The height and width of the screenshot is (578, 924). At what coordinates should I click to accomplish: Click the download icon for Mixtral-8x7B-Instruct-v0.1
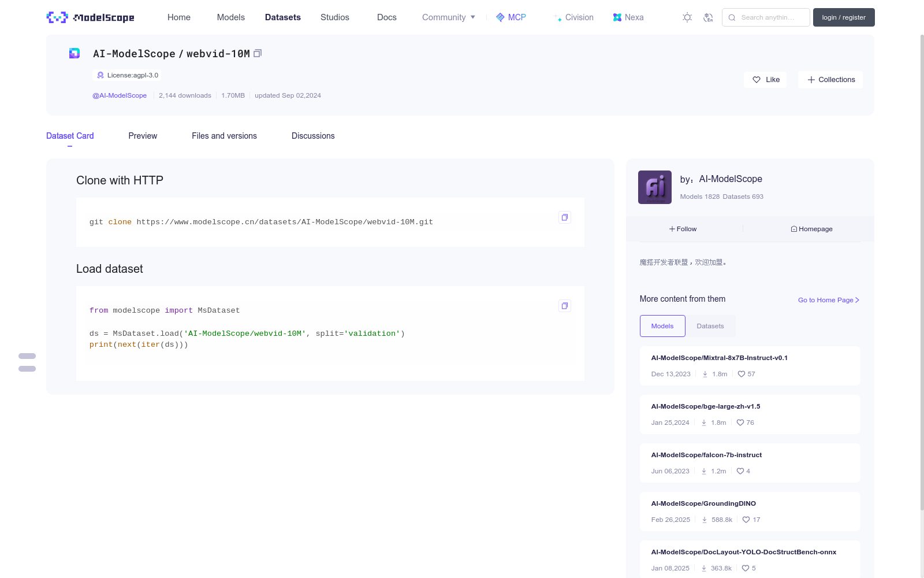(x=705, y=374)
